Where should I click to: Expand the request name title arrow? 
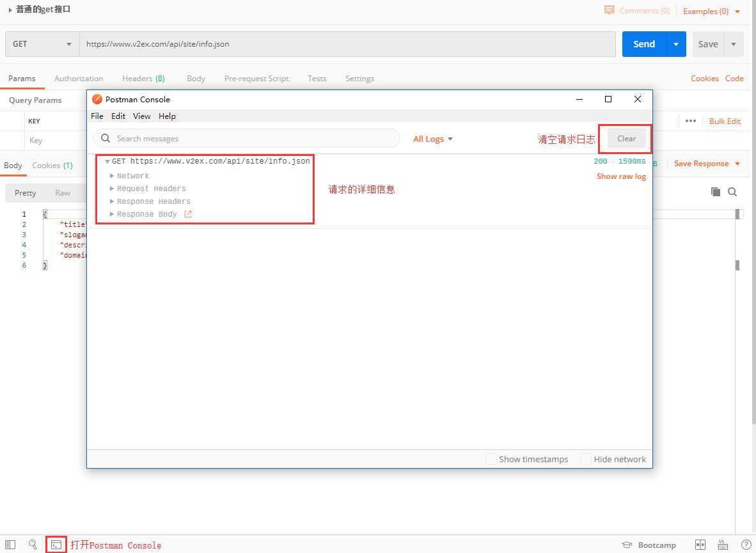tap(10, 10)
